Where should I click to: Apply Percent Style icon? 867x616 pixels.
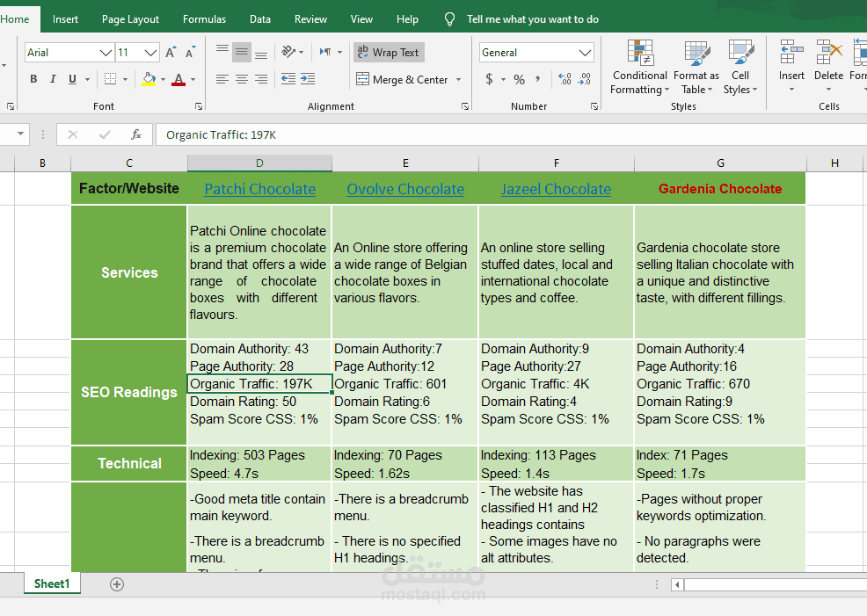click(x=519, y=80)
